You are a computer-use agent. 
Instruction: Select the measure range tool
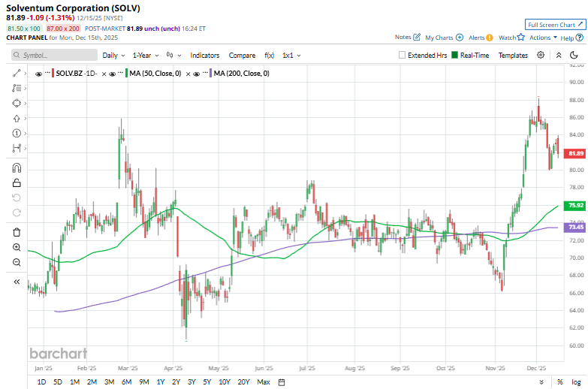16,148
